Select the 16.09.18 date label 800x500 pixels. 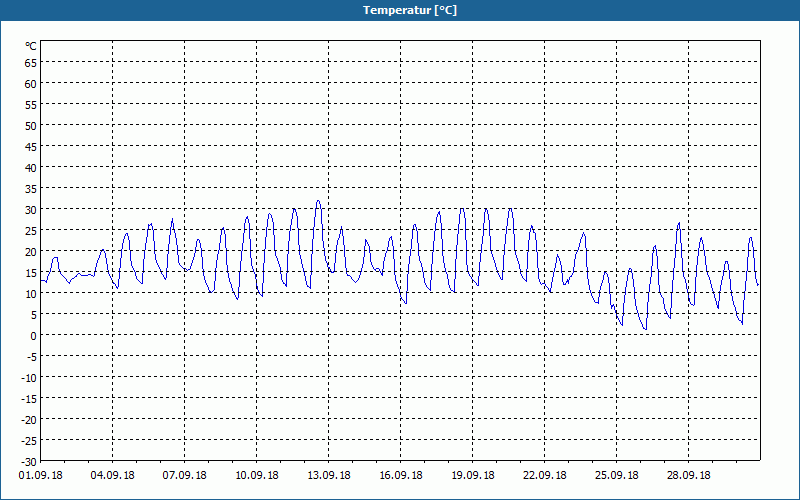401,476
